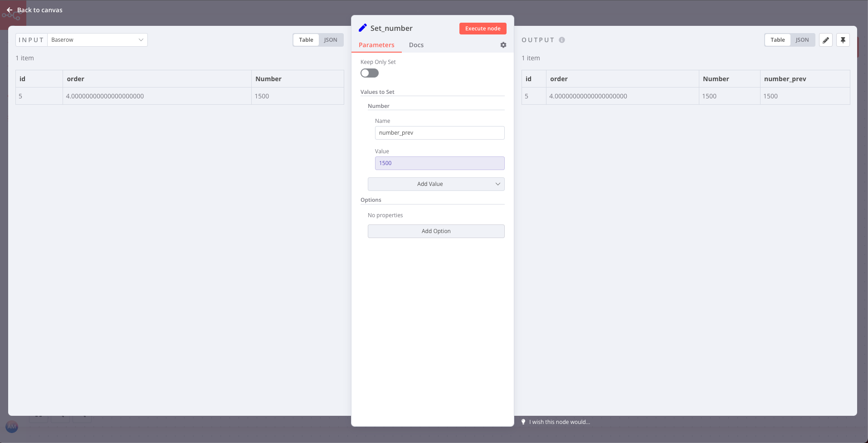Select Table view in the input panel

tap(306, 40)
